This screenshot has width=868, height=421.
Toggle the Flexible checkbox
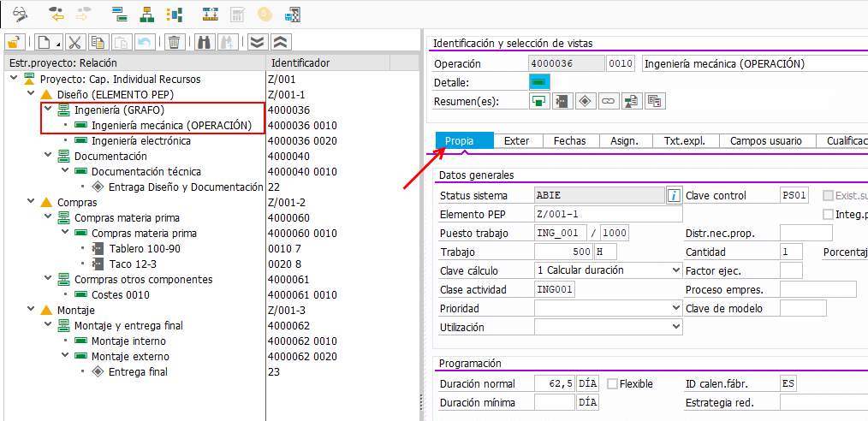[x=612, y=384]
